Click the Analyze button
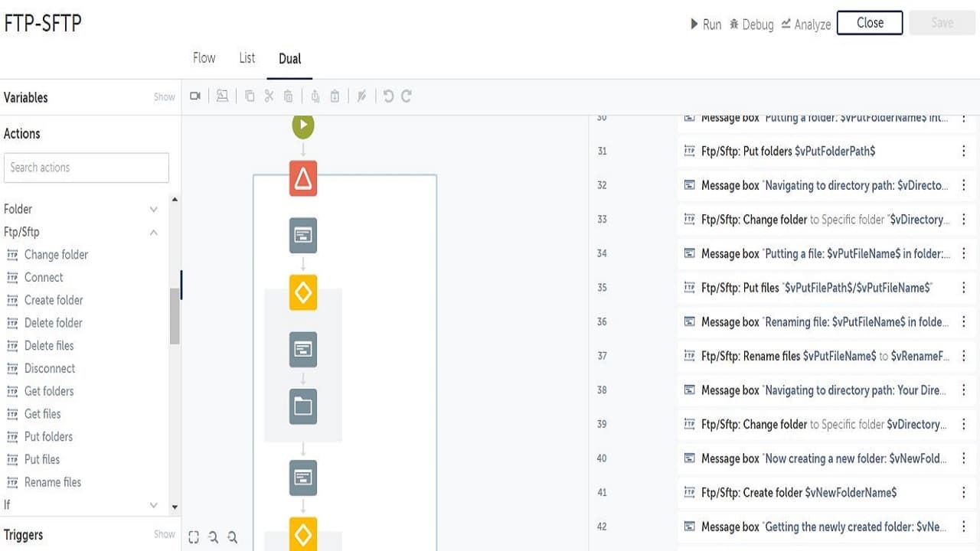Screen dimensions: 980x551 click(x=806, y=24)
